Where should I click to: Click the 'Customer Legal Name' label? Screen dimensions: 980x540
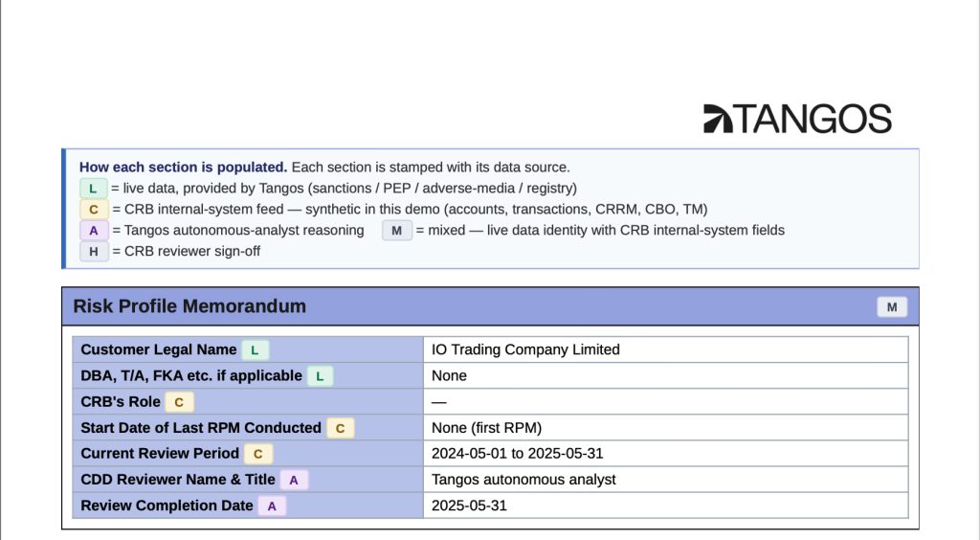158,349
